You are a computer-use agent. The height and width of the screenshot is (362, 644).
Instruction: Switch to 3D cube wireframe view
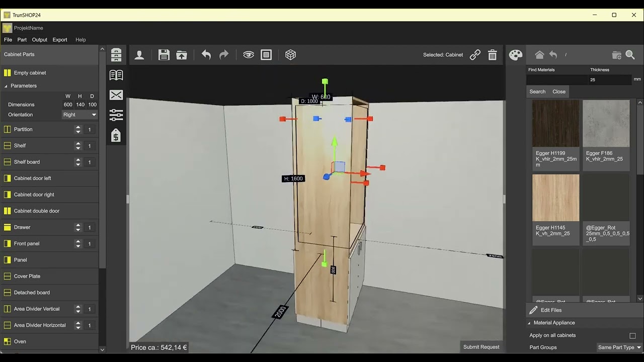coord(290,55)
